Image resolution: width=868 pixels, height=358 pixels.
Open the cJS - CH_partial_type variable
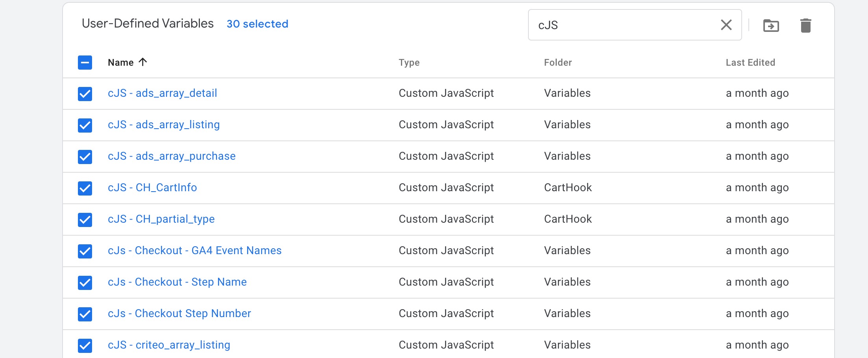tap(161, 219)
